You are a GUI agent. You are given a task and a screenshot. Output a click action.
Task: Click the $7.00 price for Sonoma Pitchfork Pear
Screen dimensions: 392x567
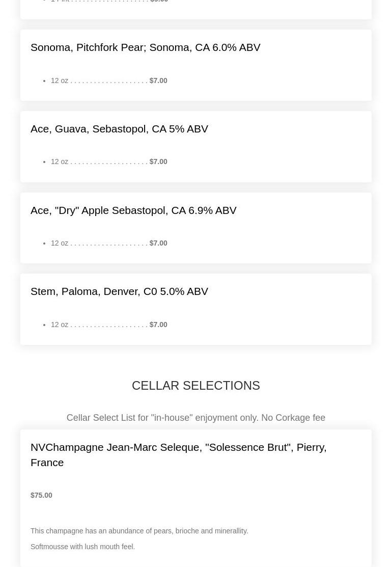coord(158,80)
